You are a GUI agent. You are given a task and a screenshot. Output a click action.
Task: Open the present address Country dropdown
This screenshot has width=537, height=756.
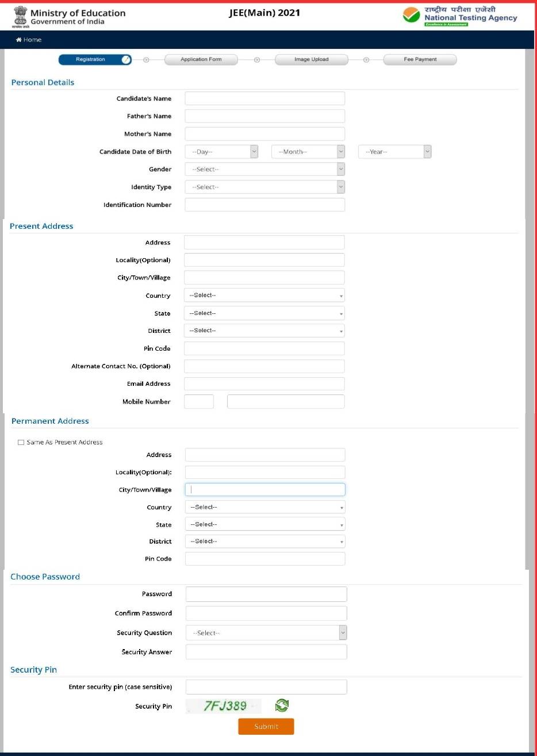click(x=264, y=296)
